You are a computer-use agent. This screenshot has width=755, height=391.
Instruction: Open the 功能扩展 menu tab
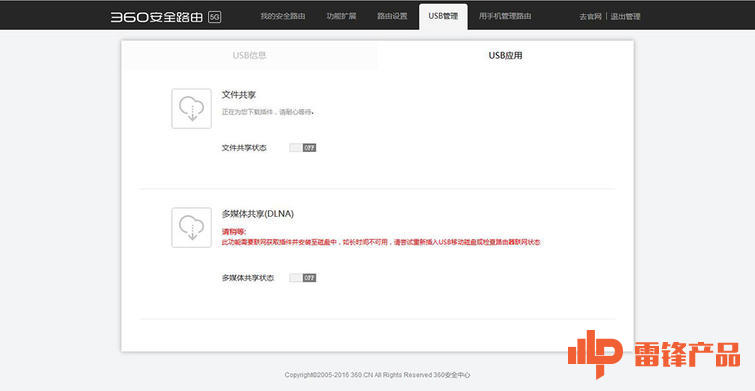click(x=341, y=16)
